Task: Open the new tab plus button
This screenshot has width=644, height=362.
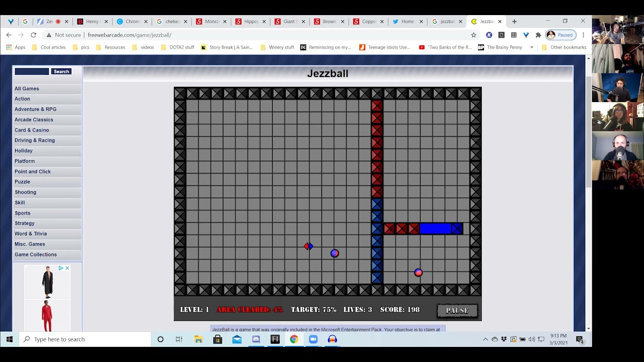Action: tap(514, 22)
